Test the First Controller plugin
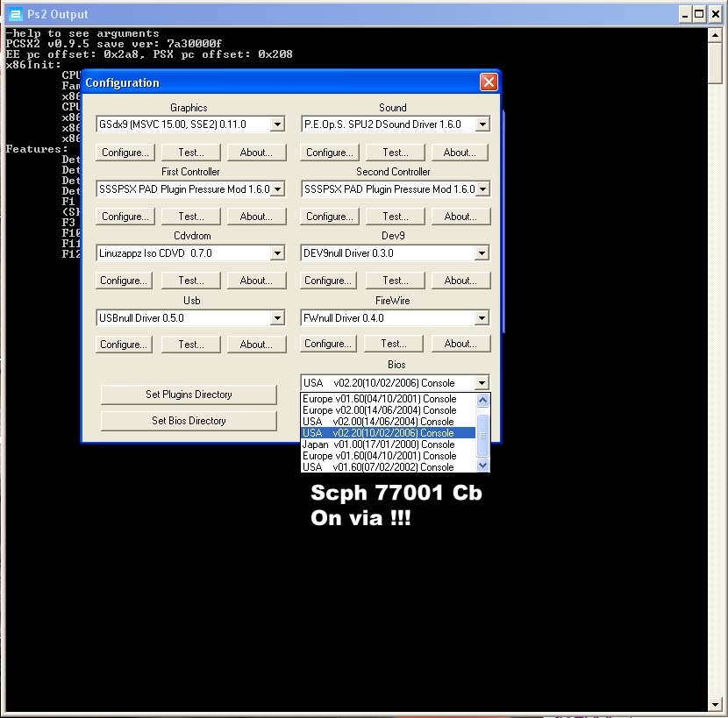The width and height of the screenshot is (728, 718). [191, 217]
